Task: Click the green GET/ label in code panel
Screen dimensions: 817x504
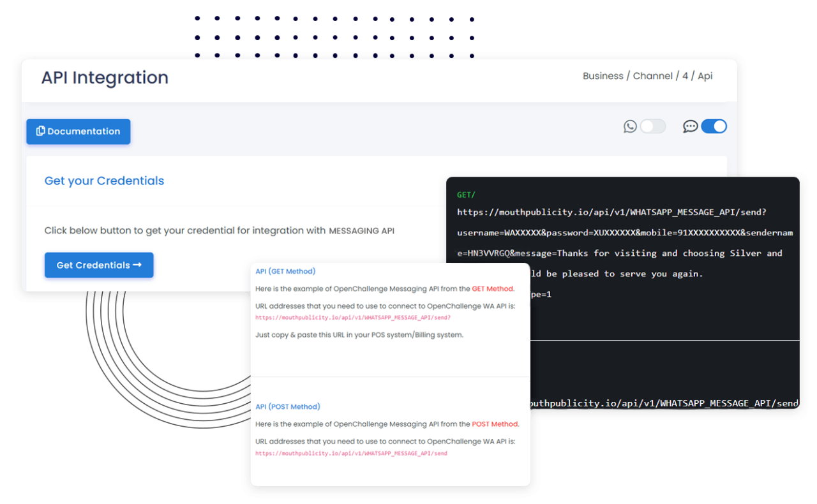Action: [x=466, y=195]
